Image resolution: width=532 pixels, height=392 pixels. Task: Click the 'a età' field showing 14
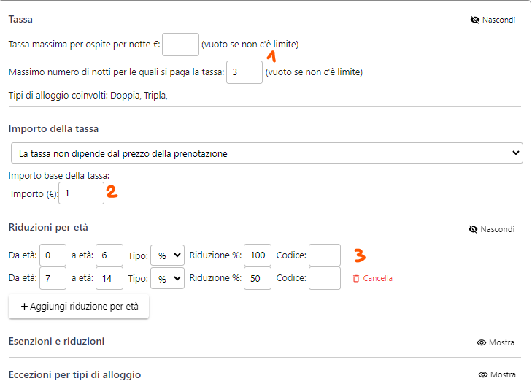coord(109,278)
